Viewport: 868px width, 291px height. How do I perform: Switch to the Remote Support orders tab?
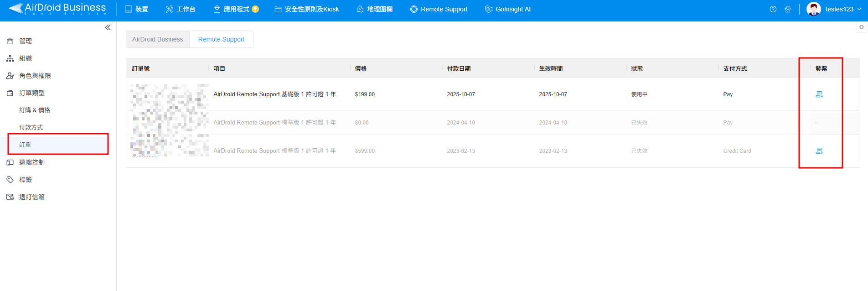tap(221, 39)
